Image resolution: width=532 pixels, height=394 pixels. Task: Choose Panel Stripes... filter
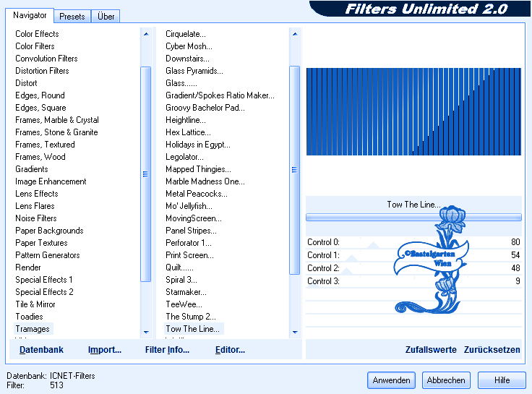(x=191, y=231)
